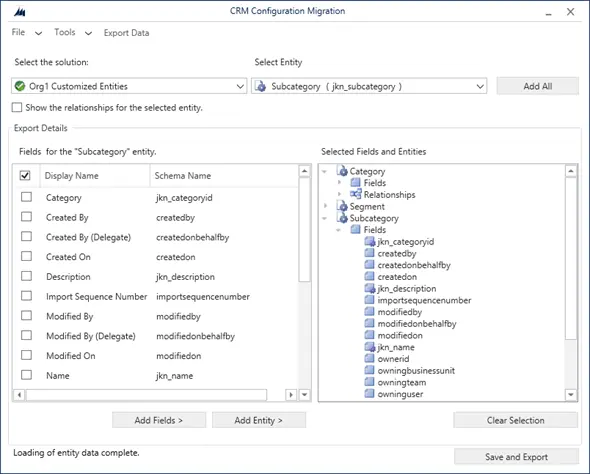Click the Clear Selection button
This screenshot has height=474, width=590.
click(515, 420)
